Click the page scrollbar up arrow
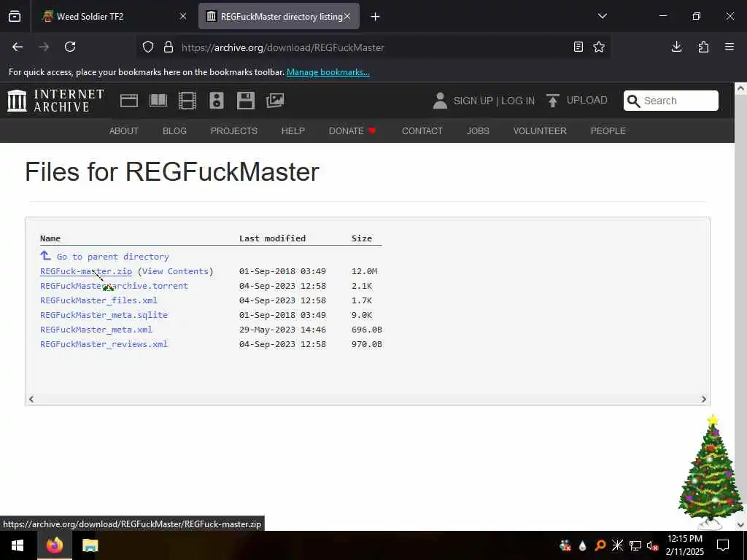The image size is (747, 560). click(740, 88)
